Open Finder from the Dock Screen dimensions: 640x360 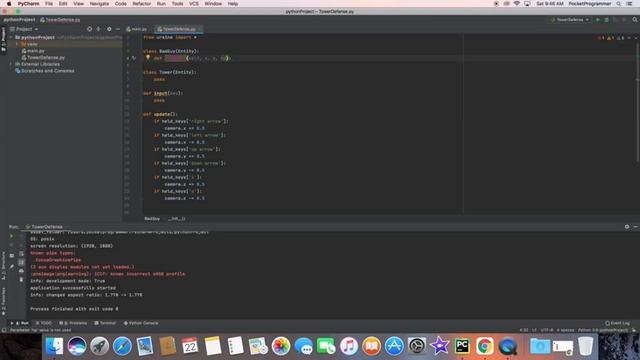(x=54, y=346)
